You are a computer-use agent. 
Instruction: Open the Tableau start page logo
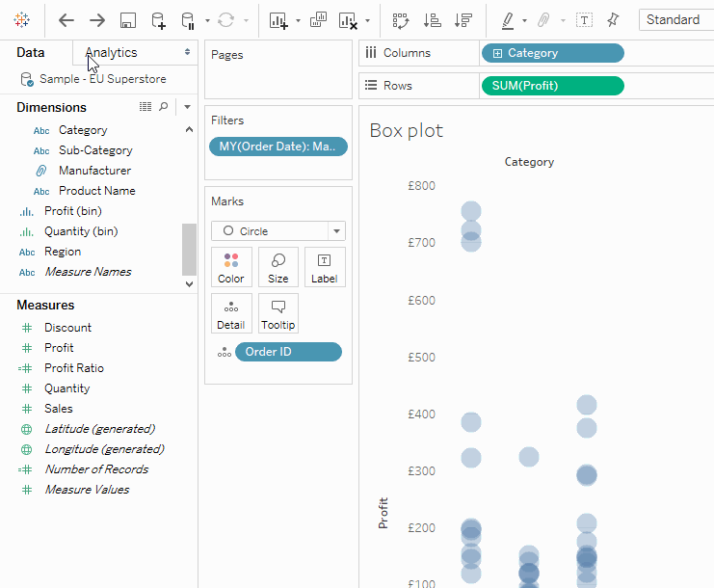pos(21,20)
